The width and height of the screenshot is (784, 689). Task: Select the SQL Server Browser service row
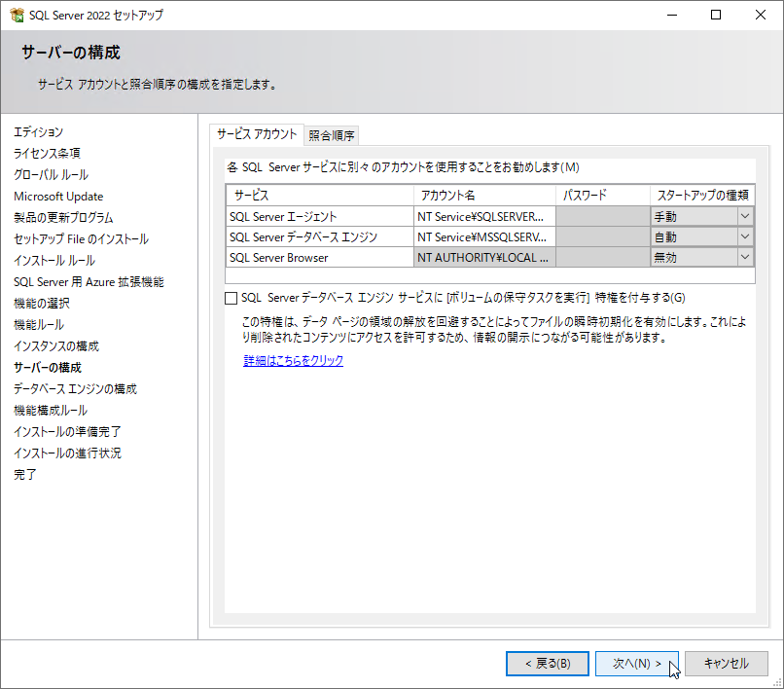[319, 258]
